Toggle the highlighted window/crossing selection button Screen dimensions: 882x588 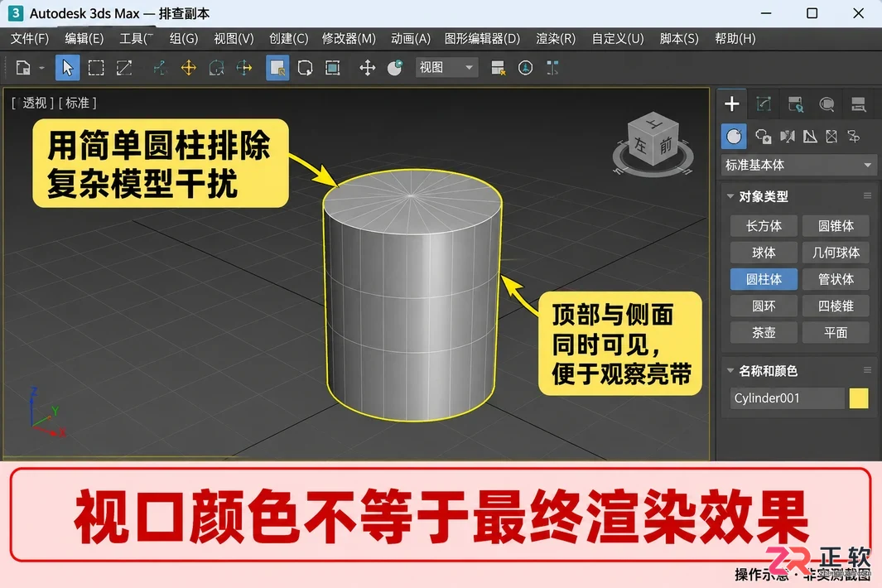coord(277,68)
